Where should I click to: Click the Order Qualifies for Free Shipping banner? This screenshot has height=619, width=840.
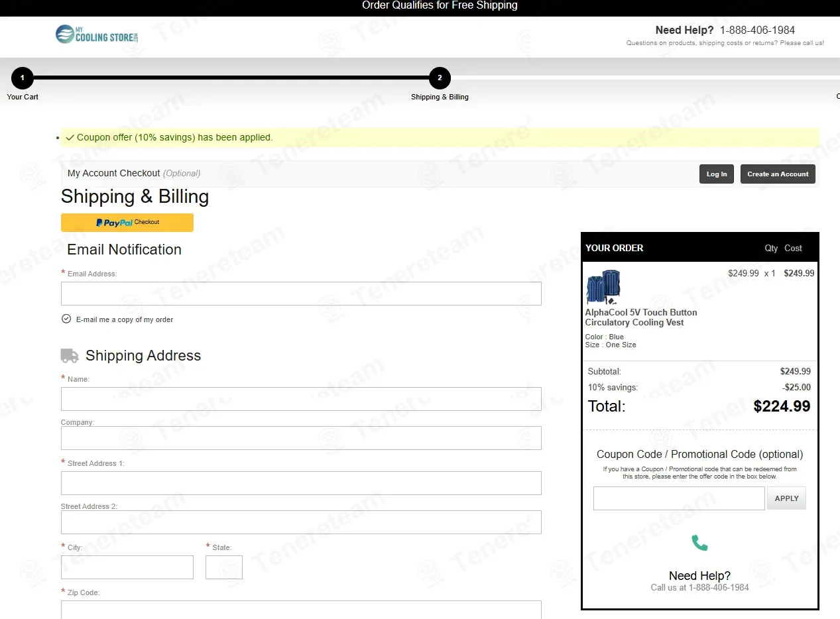[440, 5]
